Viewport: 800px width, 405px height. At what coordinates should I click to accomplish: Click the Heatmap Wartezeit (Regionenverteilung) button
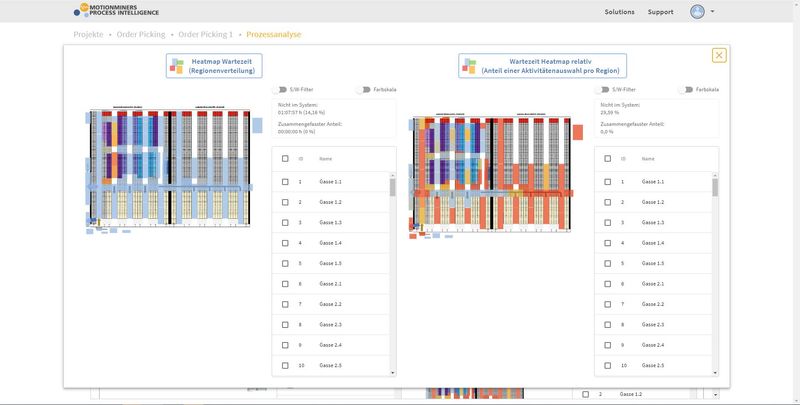pos(214,66)
